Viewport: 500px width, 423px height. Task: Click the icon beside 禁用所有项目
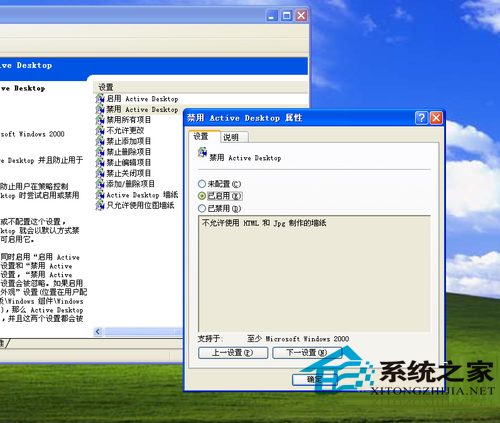point(100,120)
